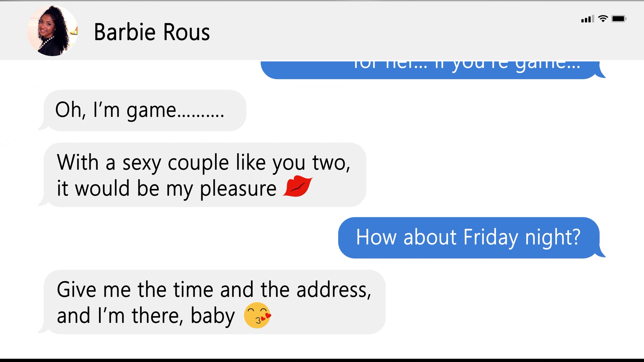Click the cellular signal strength icon

(x=587, y=19)
